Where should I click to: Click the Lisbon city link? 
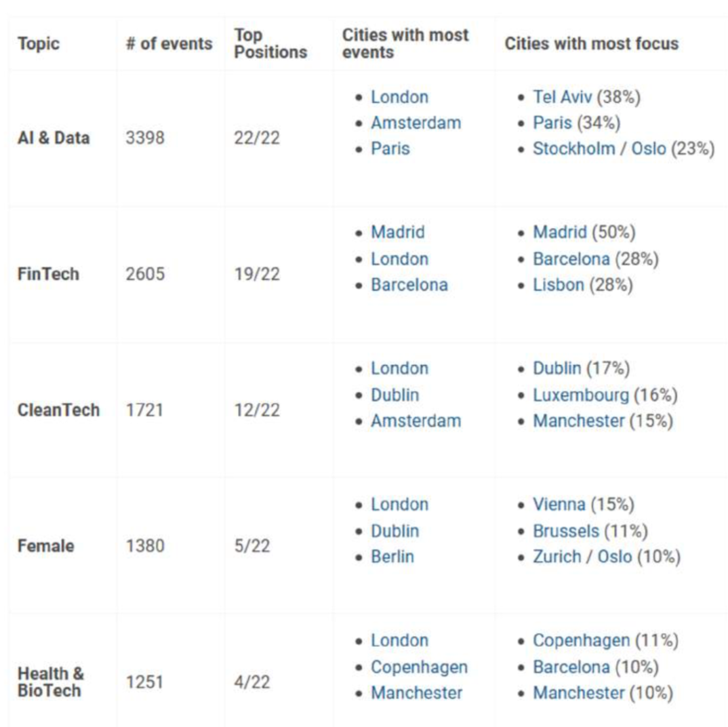click(558, 285)
